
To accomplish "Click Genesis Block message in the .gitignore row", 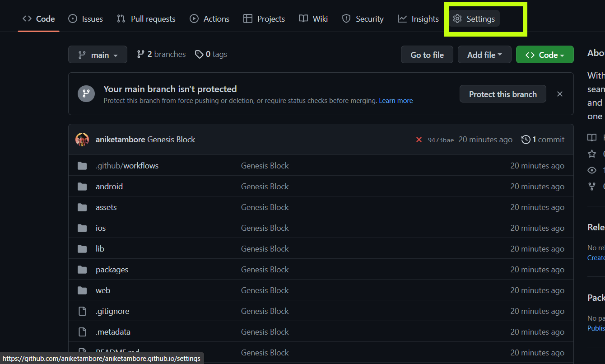I will pyautogui.click(x=265, y=311).
